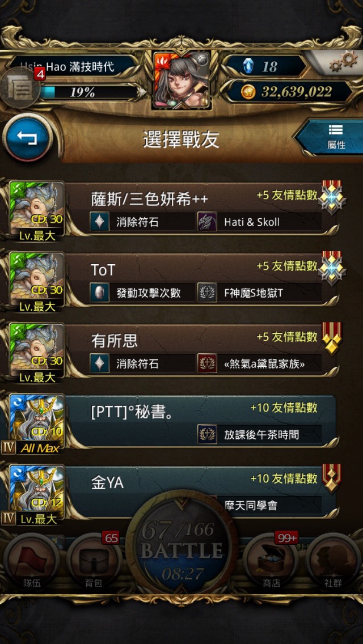
Task: Open the player avatar portrait
Action: [x=181, y=80]
